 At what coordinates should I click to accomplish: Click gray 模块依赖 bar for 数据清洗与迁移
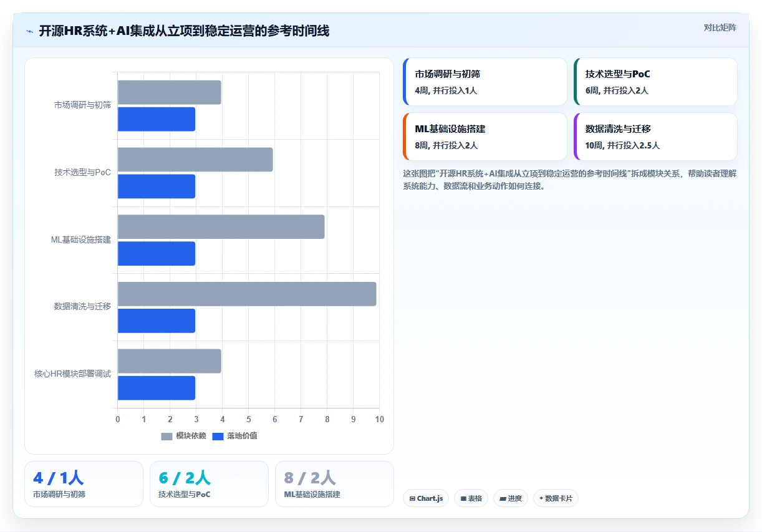247,294
